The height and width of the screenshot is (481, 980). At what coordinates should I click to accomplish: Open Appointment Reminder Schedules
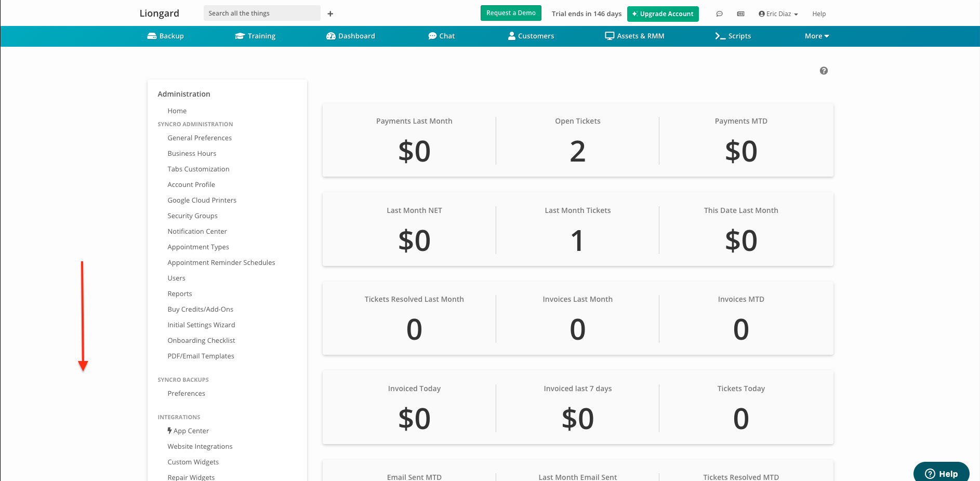(x=221, y=262)
